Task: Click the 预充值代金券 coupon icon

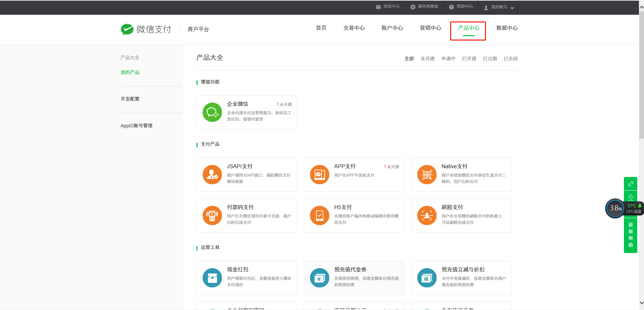Action: click(319, 278)
